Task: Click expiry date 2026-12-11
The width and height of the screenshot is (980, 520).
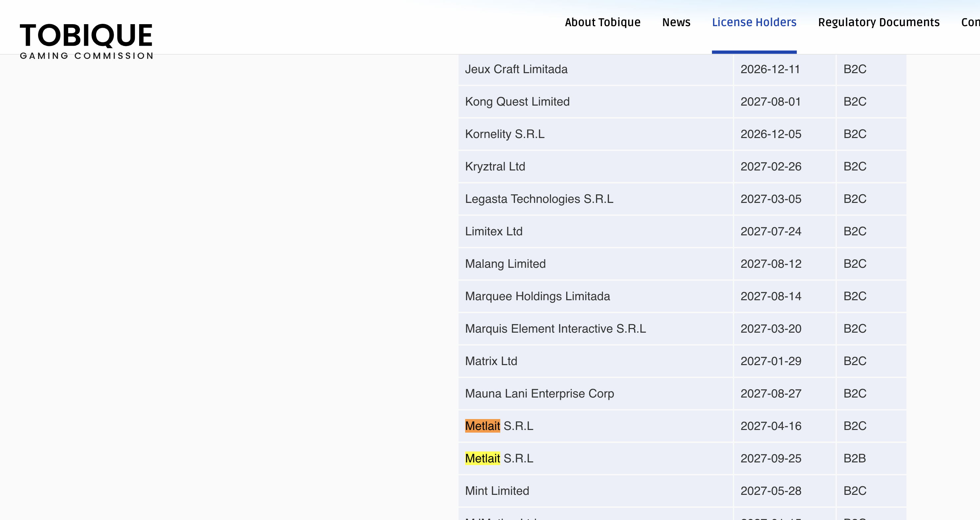Action: pyautogui.click(x=770, y=69)
